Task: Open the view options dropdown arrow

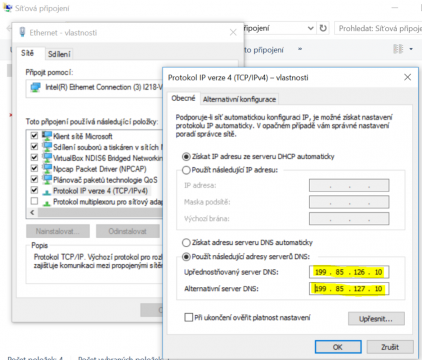Action: (411, 49)
